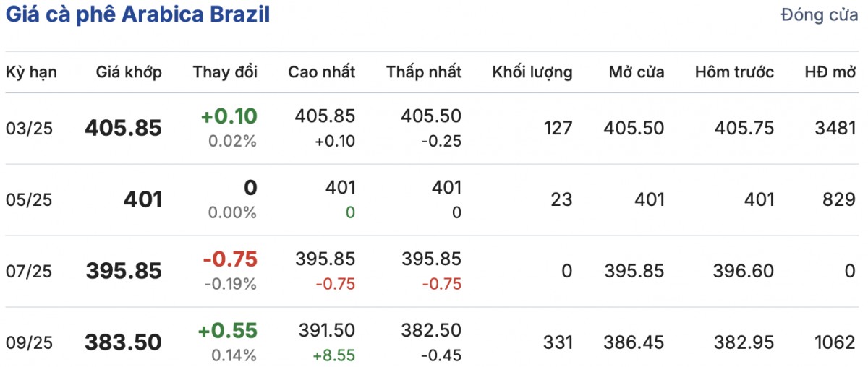The width and height of the screenshot is (868, 367).
Task: Select the 09/25 contract row label
Action: [x=29, y=343]
